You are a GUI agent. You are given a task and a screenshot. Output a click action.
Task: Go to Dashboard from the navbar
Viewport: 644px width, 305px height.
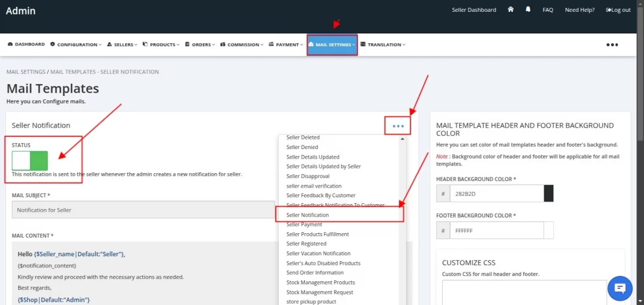point(26,44)
